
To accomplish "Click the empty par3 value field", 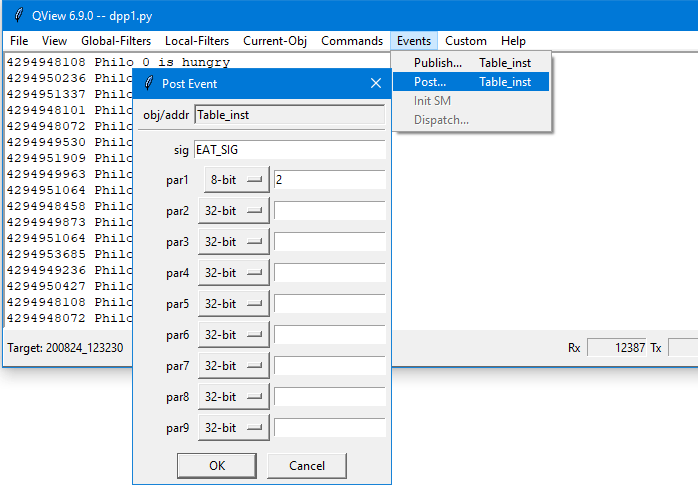I will point(329,242).
